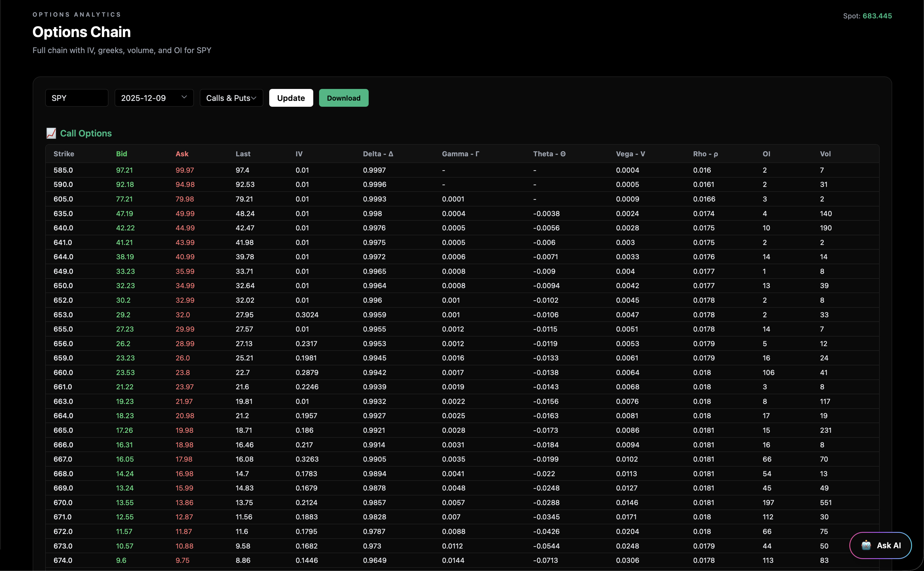
Task: Click inside the SPY ticker input field
Action: (77, 98)
